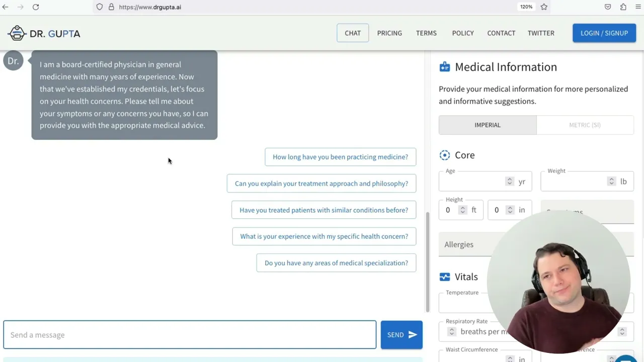Click 'Can you explain your treatment approach' suggestion
This screenshot has width=644, height=362.
coord(321,184)
